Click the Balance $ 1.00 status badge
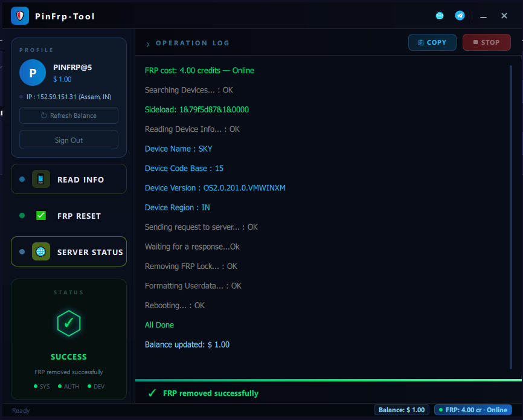The width and height of the screenshot is (523, 420). point(402,410)
